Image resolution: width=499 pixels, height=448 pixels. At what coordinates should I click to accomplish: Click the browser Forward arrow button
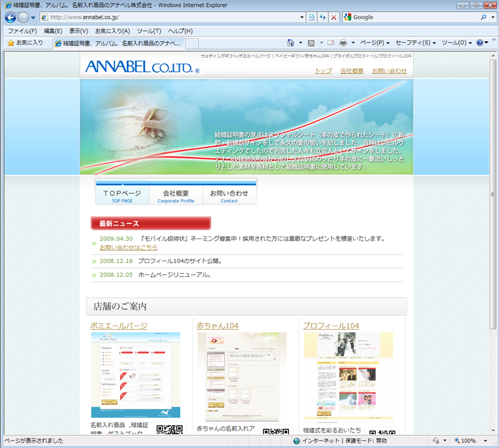click(23, 17)
